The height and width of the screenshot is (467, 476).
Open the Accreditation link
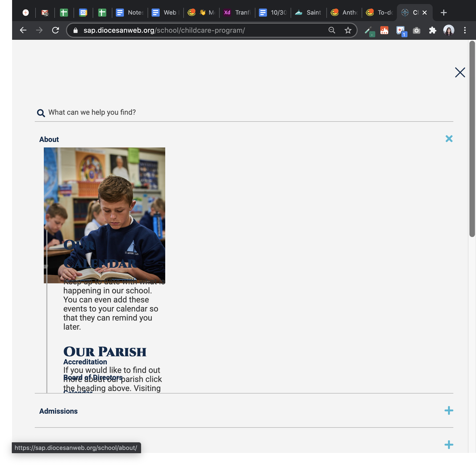pos(85,362)
